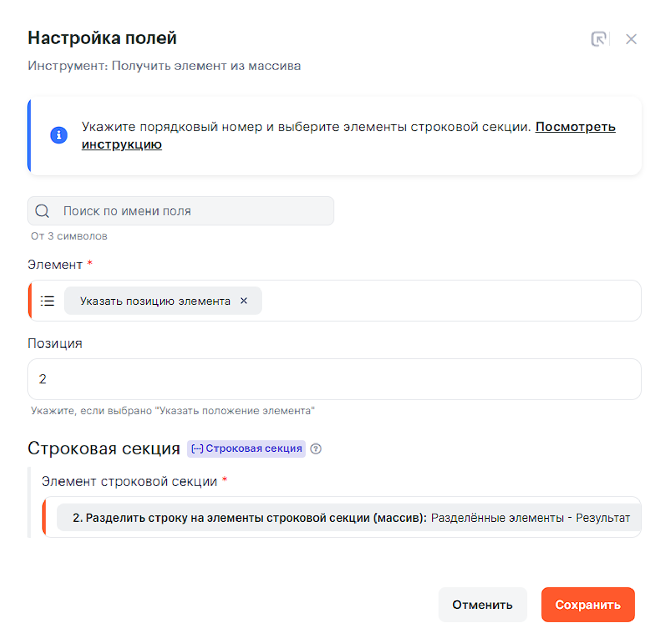Click the Инструмент: Получить элемент из массива subtitle
This screenshot has height=636, width=672.
click(164, 66)
